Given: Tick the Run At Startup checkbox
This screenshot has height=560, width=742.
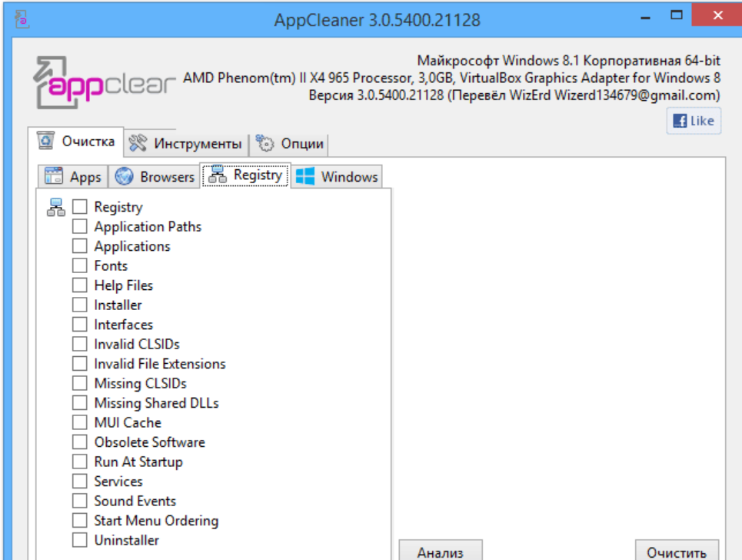Looking at the screenshot, I should point(80,462).
